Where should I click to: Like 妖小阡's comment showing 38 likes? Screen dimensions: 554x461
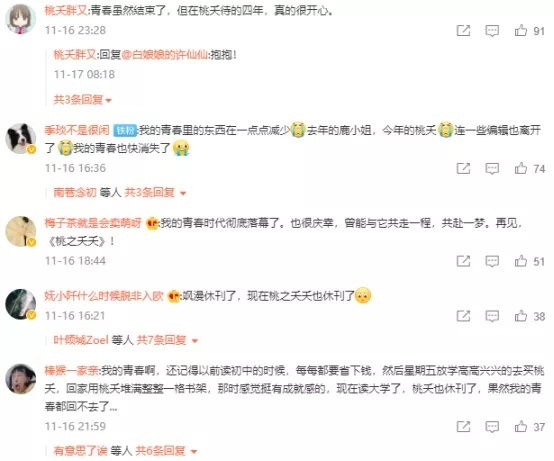520,316
